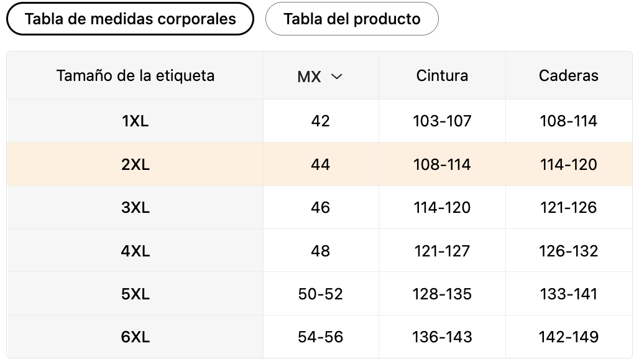Click the 50-52 MX size cell
Image resolution: width=644 pixels, height=361 pixels.
click(x=320, y=294)
